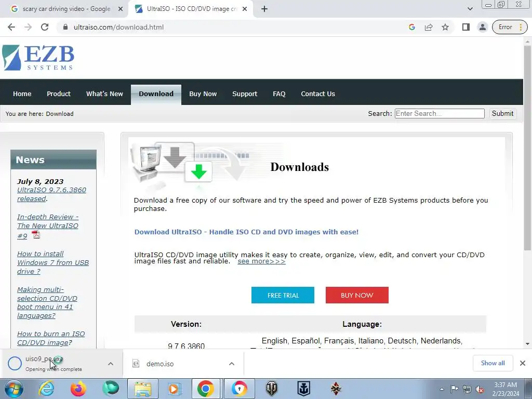Open the red star game taskbar icon
The image size is (532, 399).
[336, 389]
